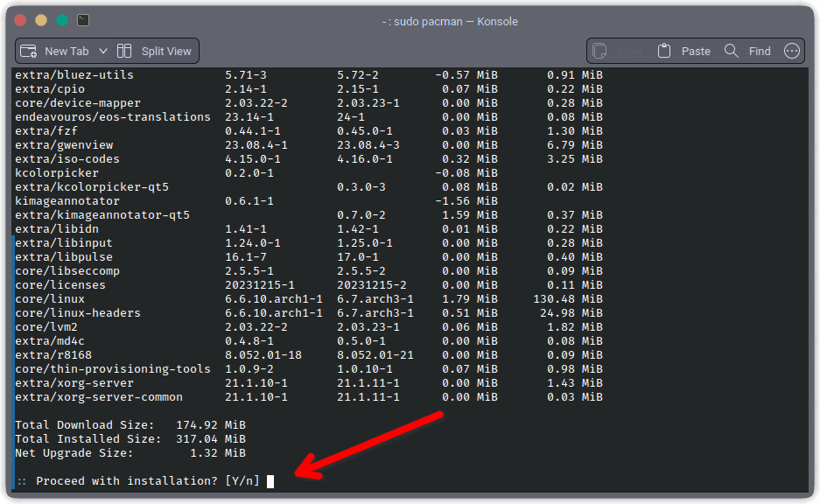Click 'extra/r8168' package name

click(53, 355)
